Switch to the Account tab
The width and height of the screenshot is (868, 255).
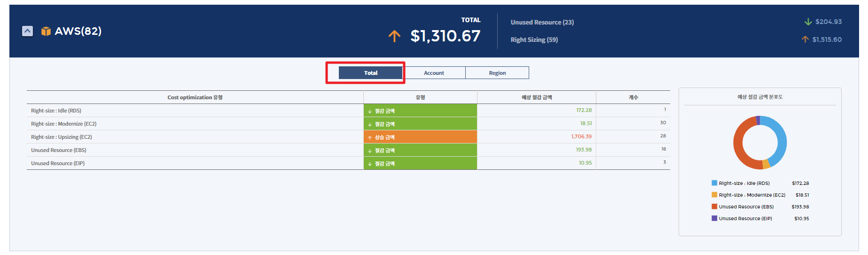[434, 73]
